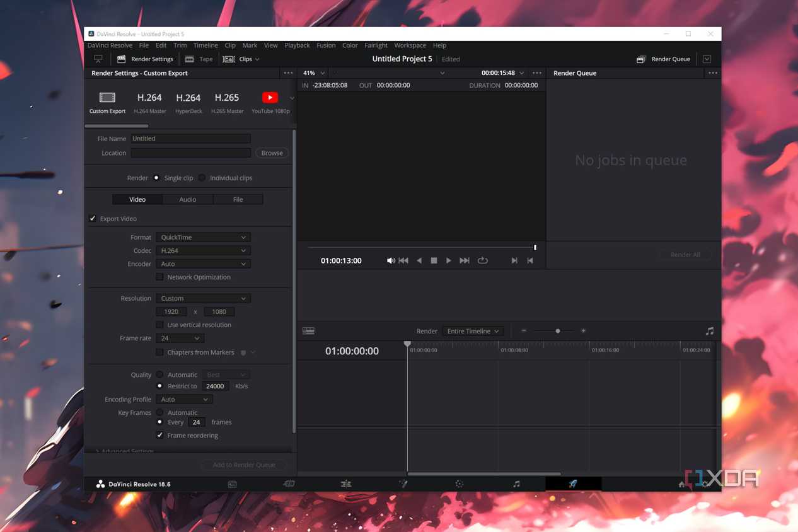Image resolution: width=798 pixels, height=532 pixels.
Task: Disable Frame reordering checkbox
Action: (x=159, y=436)
